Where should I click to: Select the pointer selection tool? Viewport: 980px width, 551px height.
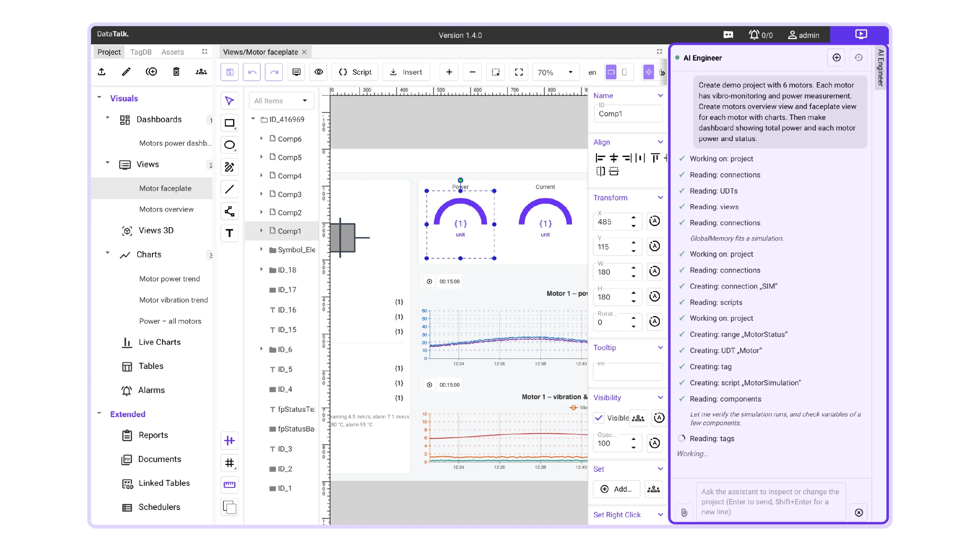229,101
